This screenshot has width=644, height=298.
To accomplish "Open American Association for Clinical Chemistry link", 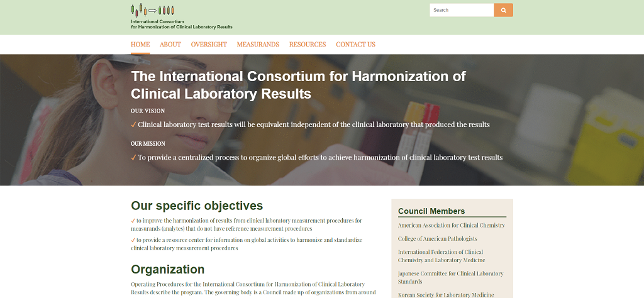I will click(x=451, y=225).
